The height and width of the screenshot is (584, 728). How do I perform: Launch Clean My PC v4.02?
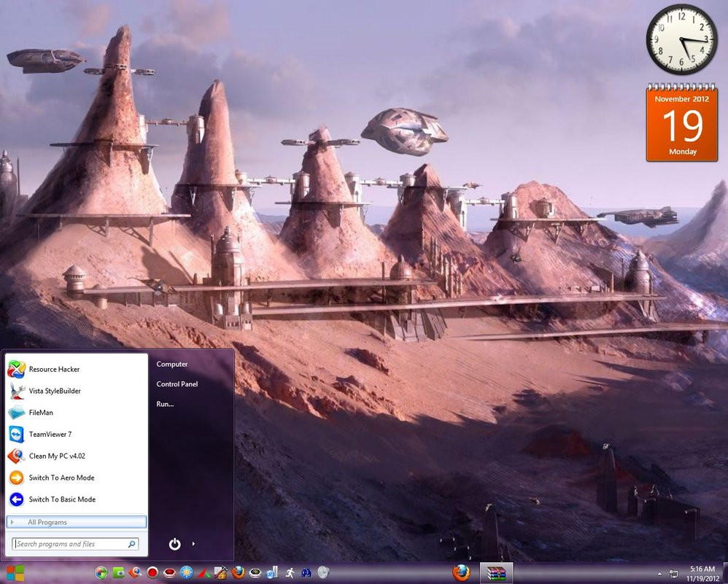[77, 456]
